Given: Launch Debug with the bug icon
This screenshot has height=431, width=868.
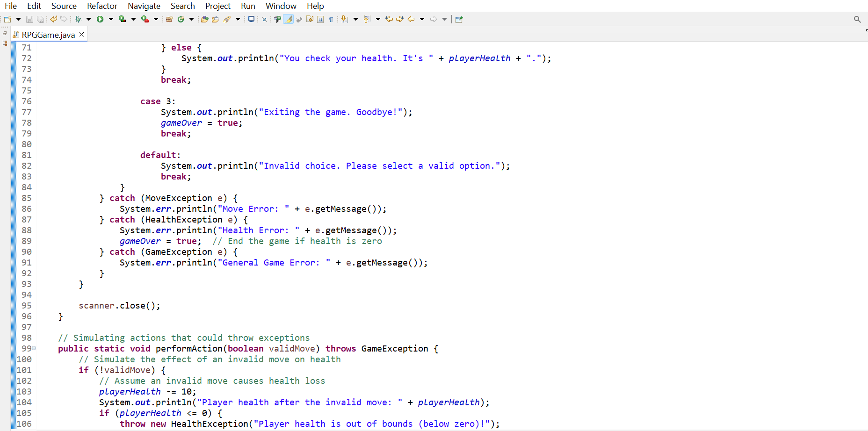Looking at the screenshot, I should 78,19.
